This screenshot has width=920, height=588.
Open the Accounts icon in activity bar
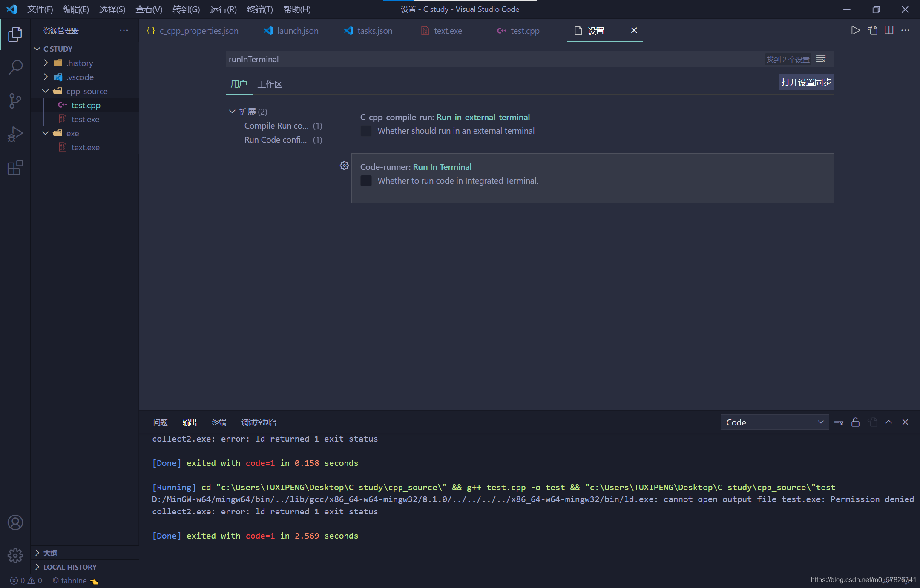tap(15, 522)
